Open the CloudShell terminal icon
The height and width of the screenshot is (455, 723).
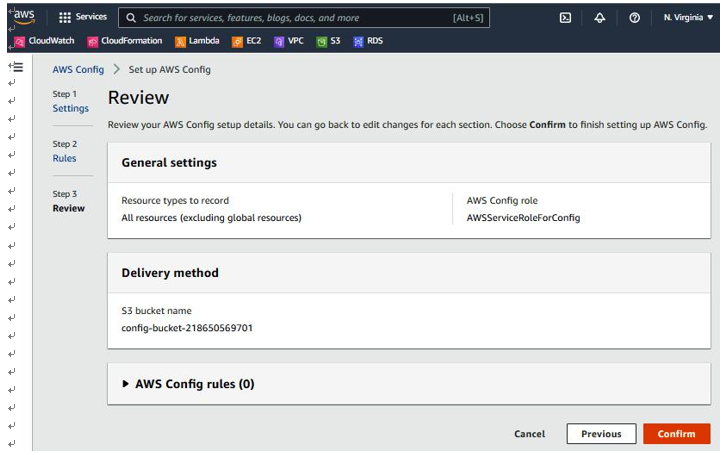click(565, 18)
